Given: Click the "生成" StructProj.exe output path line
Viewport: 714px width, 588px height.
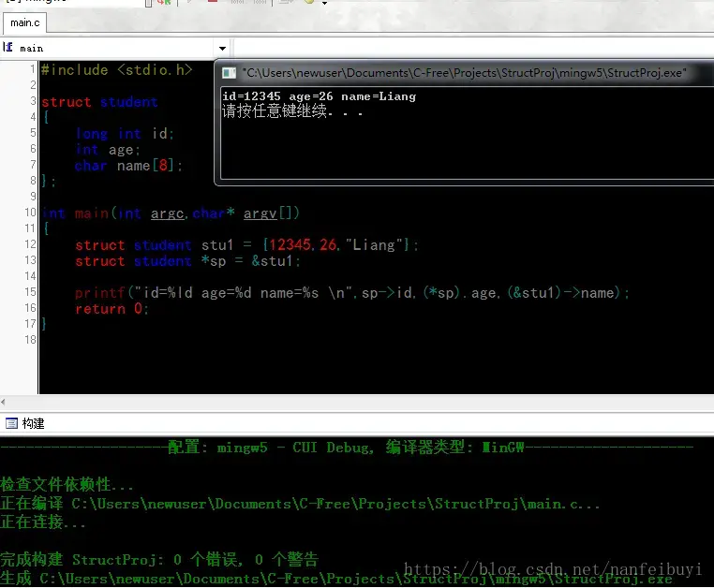Looking at the screenshot, I should (x=336, y=579).
